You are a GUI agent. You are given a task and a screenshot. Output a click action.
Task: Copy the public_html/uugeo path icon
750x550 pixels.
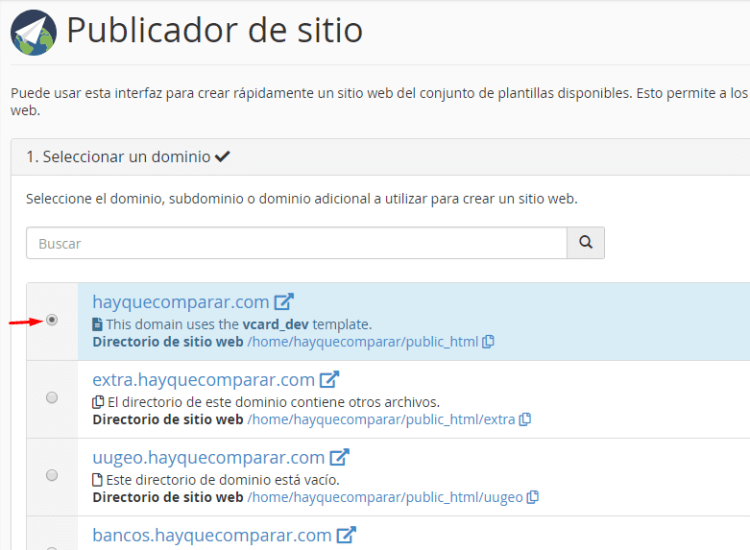coord(532,497)
